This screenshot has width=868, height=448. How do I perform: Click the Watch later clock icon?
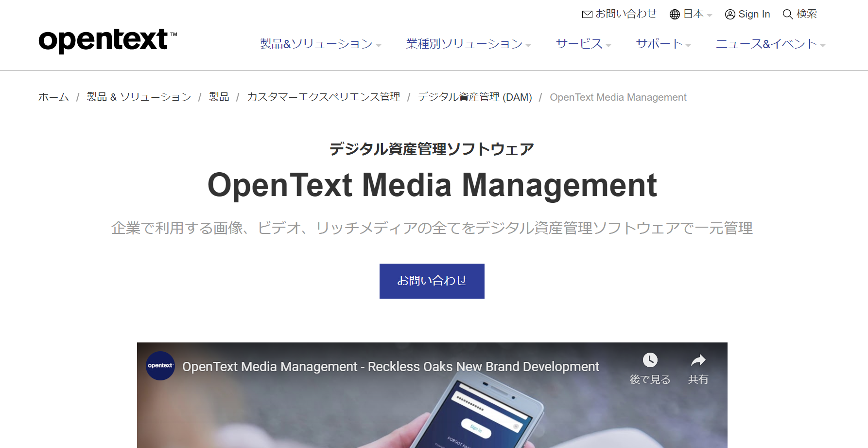650,360
